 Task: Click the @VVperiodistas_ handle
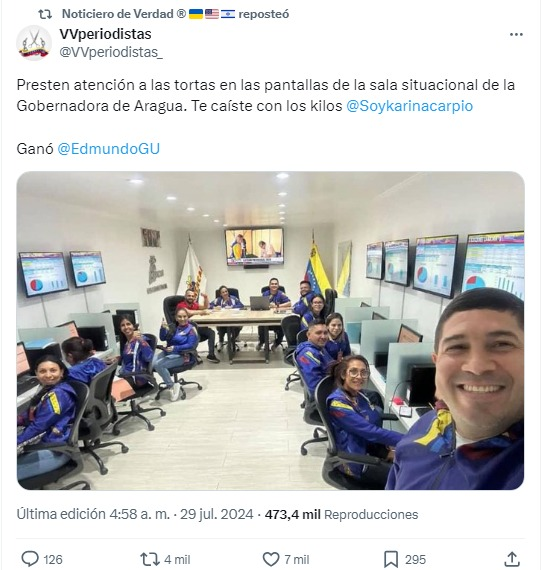(111, 52)
